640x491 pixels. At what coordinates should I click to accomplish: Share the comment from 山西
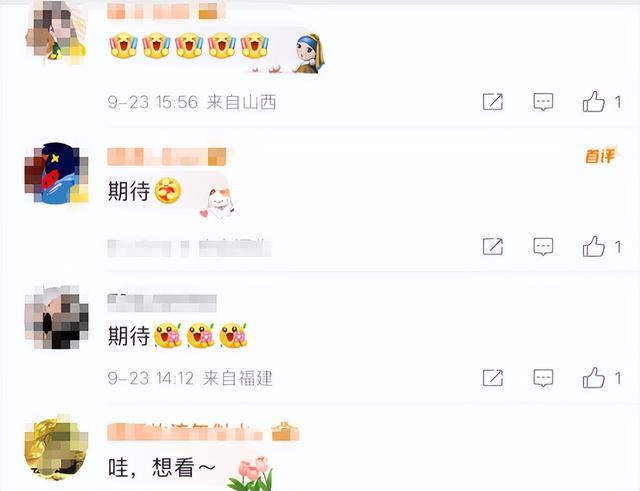(x=493, y=102)
